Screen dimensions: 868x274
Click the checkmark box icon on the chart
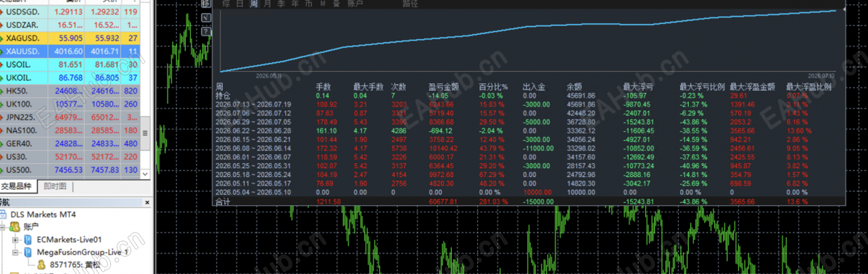pos(206,17)
